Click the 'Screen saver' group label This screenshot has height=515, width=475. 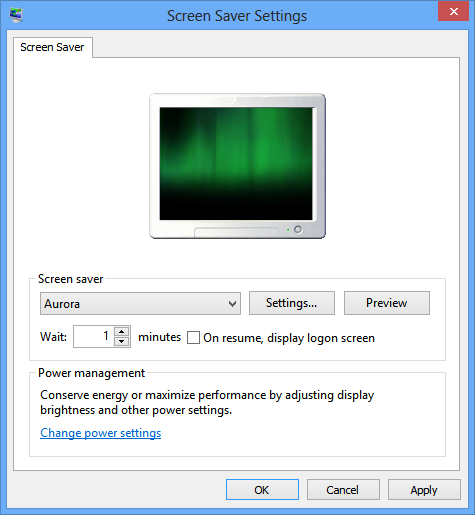pyautogui.click(x=71, y=279)
